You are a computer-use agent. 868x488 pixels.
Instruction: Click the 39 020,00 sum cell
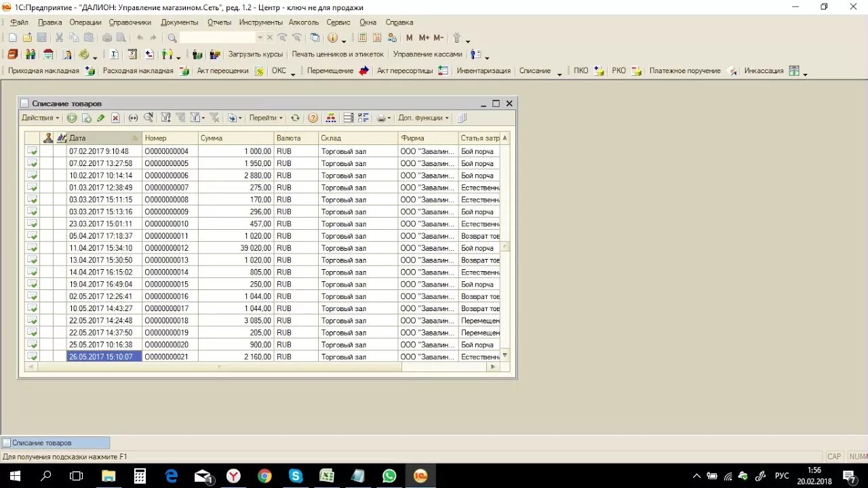(236, 248)
